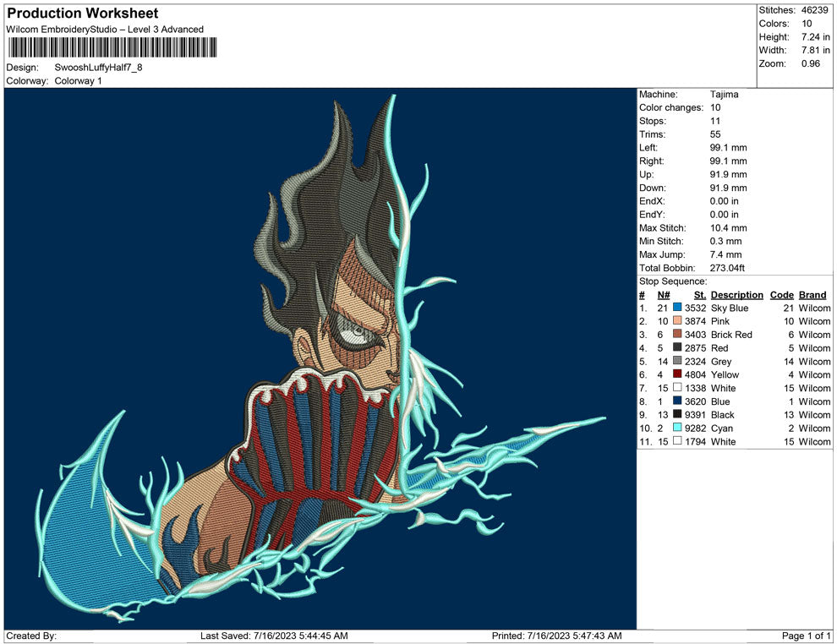Select the design name SwooshLuffyHalf7_8
This screenshot has width=837, height=644.
[98, 67]
